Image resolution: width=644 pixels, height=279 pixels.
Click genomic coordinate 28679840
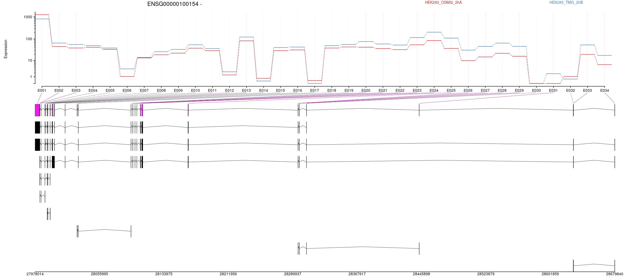coord(615,274)
